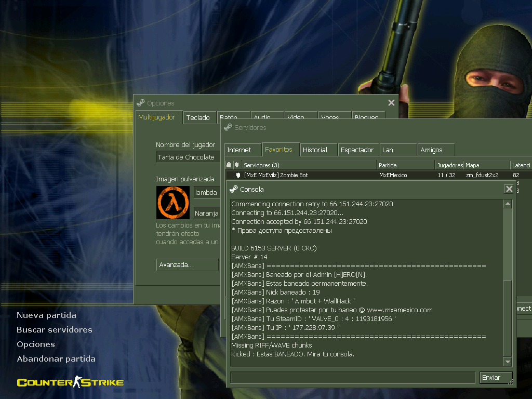The image size is (532, 399).
Task: Click the 'Nombre del jugador' label
Action: pos(185,144)
